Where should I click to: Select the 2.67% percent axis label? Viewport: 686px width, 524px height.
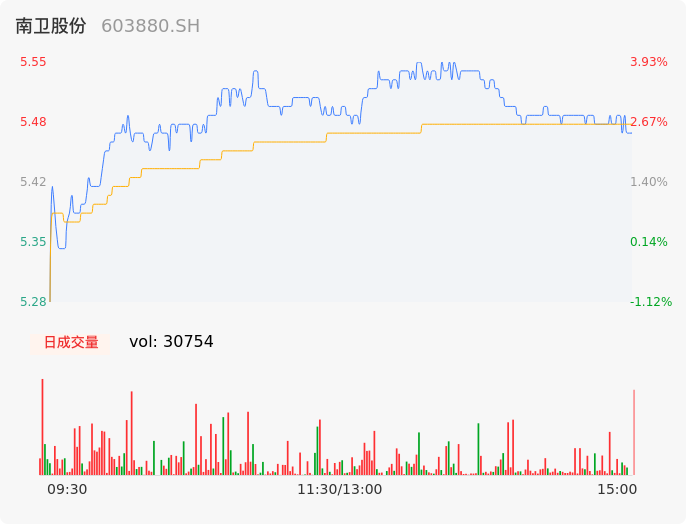coord(648,122)
